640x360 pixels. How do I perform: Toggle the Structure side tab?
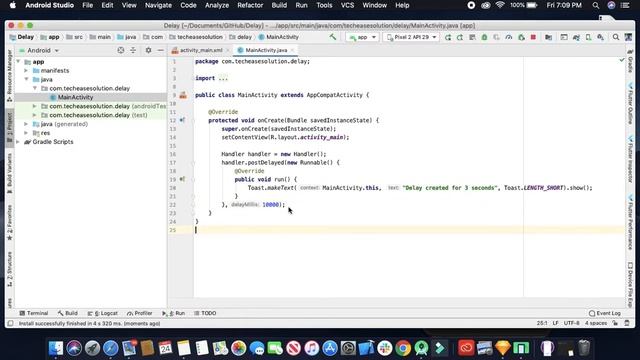pos(10,269)
